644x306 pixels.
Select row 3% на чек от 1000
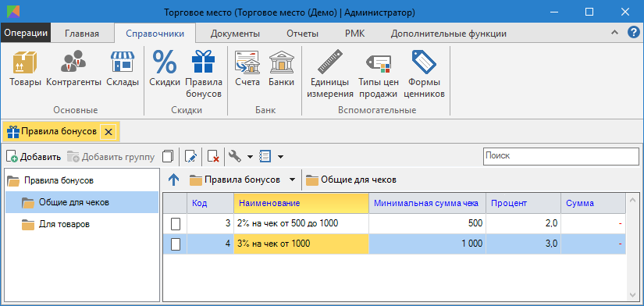[x=395, y=244]
